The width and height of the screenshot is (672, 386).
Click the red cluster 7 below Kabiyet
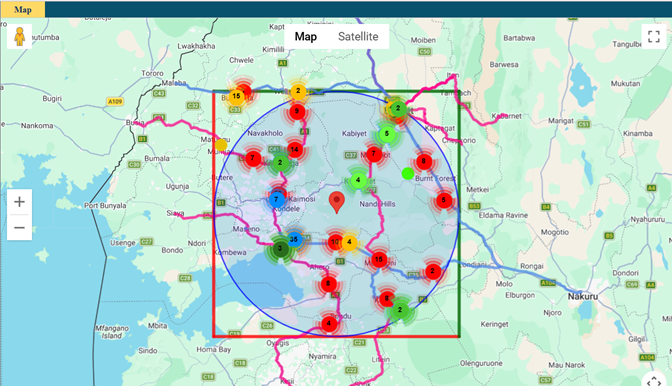374,154
